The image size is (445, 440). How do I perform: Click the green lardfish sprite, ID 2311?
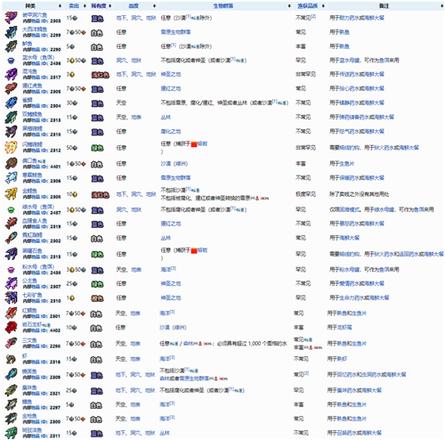[x=11, y=433]
